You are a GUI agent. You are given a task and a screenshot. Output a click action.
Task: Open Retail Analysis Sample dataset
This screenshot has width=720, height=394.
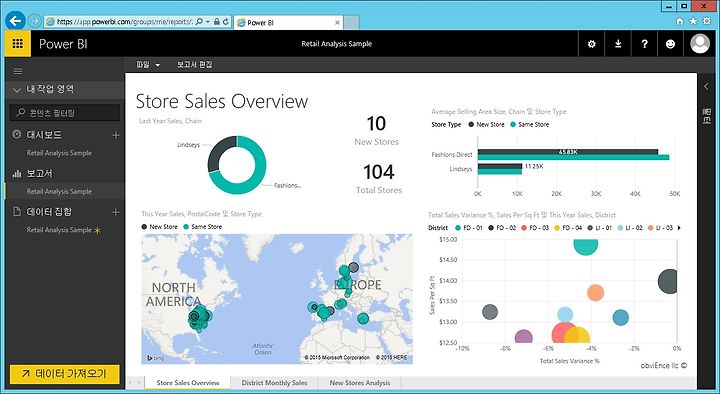[x=59, y=230]
